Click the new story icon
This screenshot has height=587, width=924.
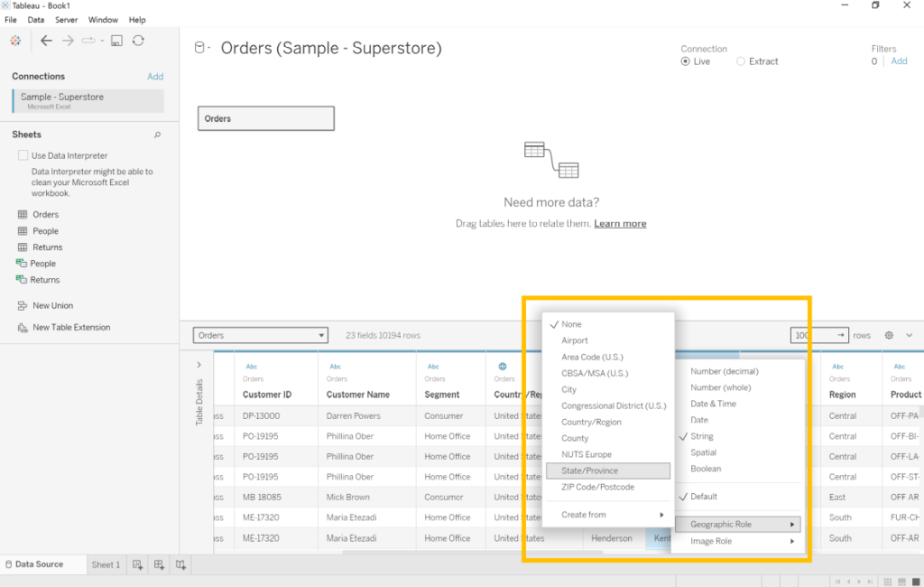click(x=180, y=564)
